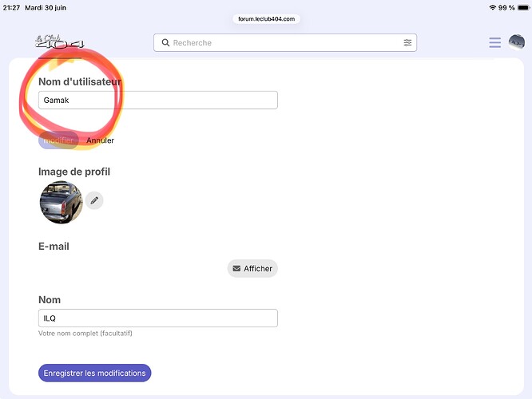This screenshot has height=399, width=532.
Task: Save with Enregistrer les modifications
Action: click(95, 373)
